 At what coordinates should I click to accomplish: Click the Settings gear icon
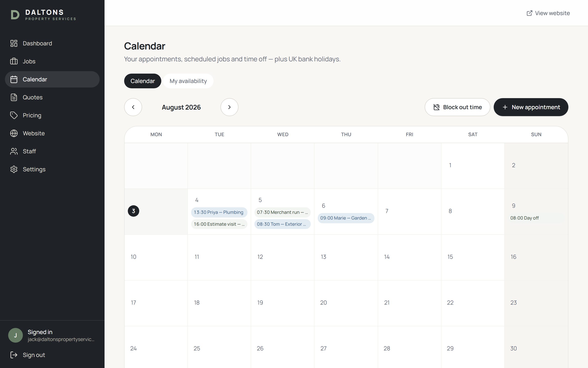coord(14,169)
